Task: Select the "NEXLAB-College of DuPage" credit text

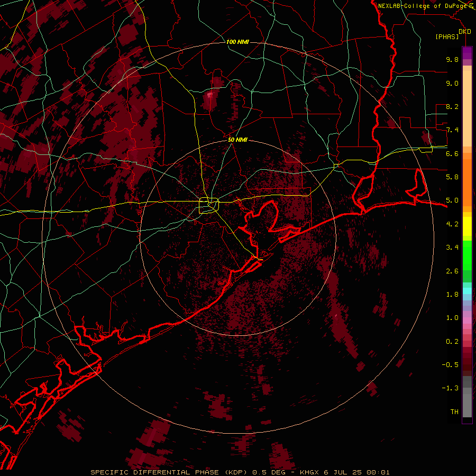Action: tap(423, 6)
